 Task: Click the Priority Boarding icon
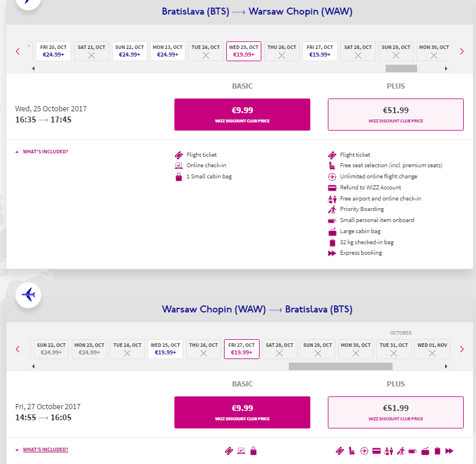pos(332,210)
